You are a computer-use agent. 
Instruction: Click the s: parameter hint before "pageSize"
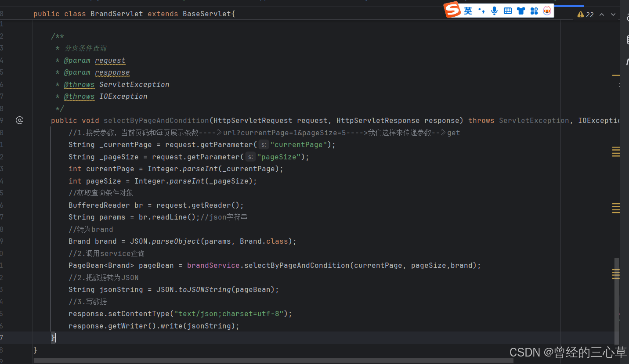click(x=250, y=157)
